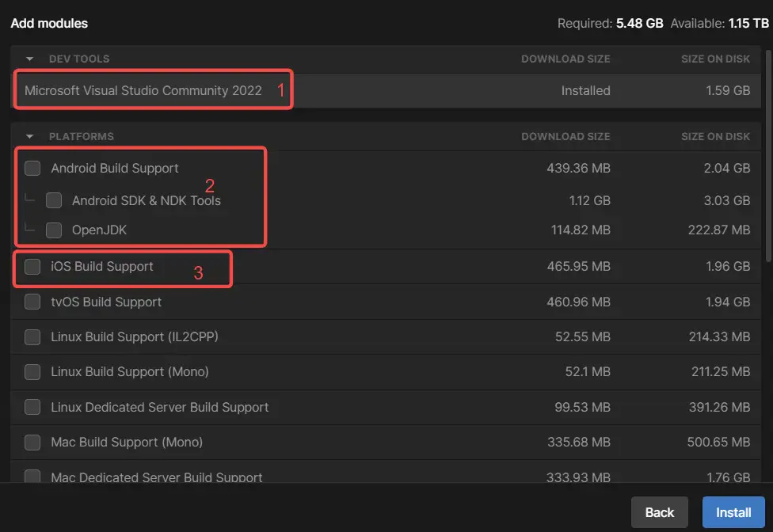773x532 pixels.
Task: Check Mac Build Support (Mono)
Action: [x=32, y=442]
